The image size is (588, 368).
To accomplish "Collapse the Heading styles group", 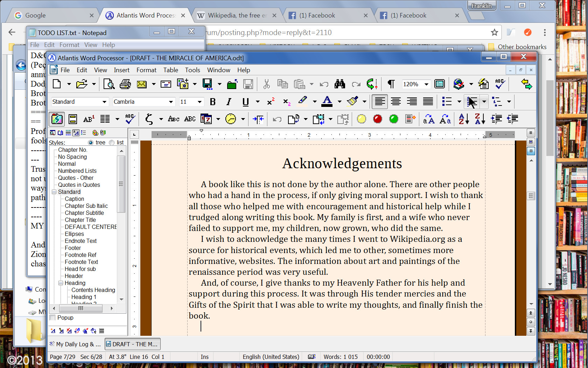I will tap(60, 283).
